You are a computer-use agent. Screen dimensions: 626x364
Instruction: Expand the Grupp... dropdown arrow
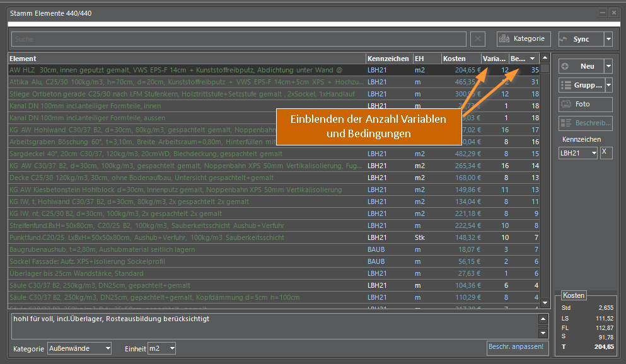[x=609, y=85]
